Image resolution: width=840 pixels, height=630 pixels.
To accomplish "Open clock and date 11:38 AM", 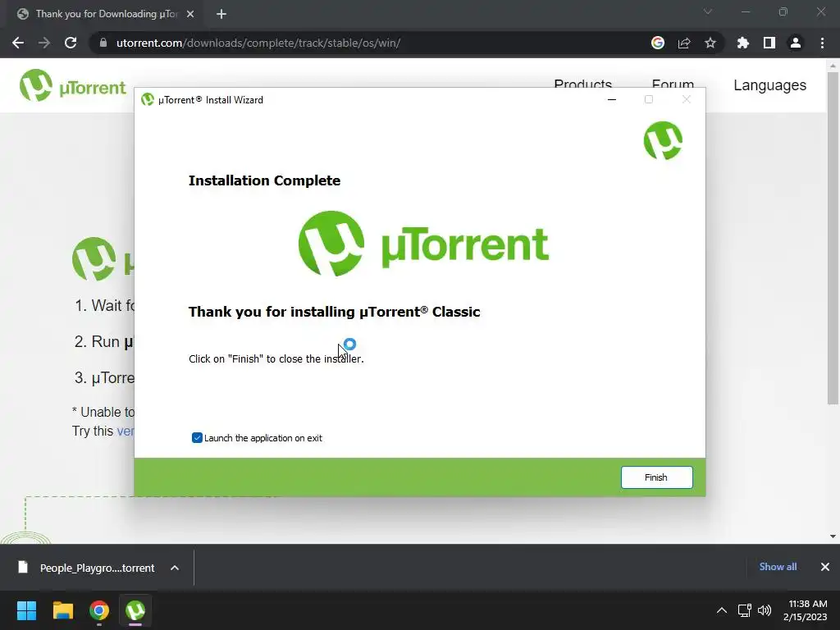I will pos(806,610).
